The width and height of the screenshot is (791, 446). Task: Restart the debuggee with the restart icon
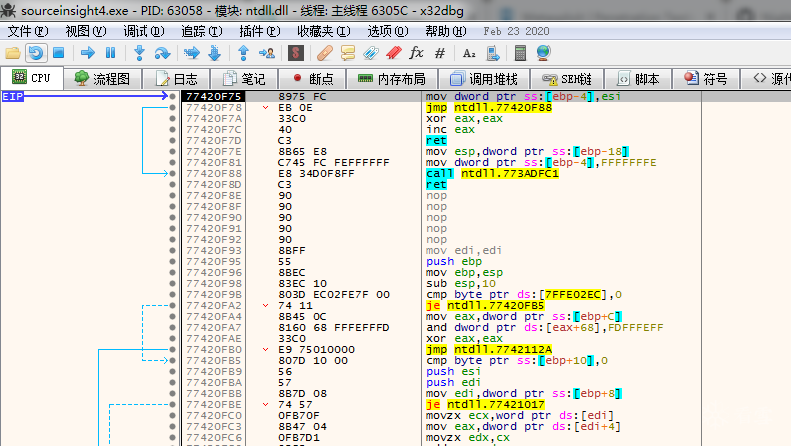[x=36, y=53]
